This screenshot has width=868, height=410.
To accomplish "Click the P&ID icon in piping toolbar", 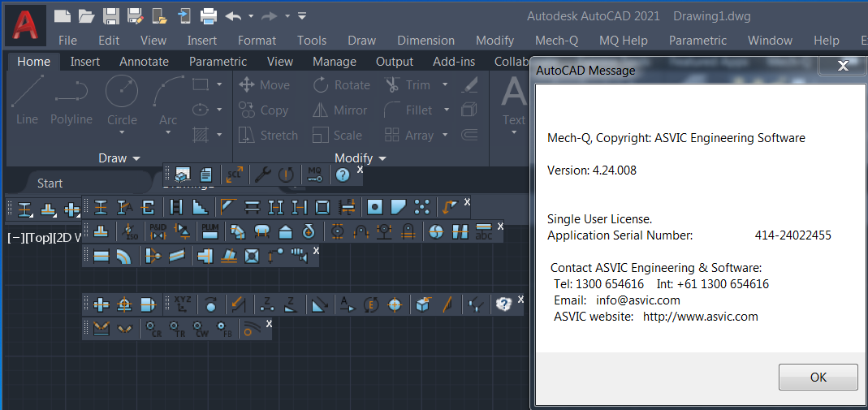I will (158, 231).
